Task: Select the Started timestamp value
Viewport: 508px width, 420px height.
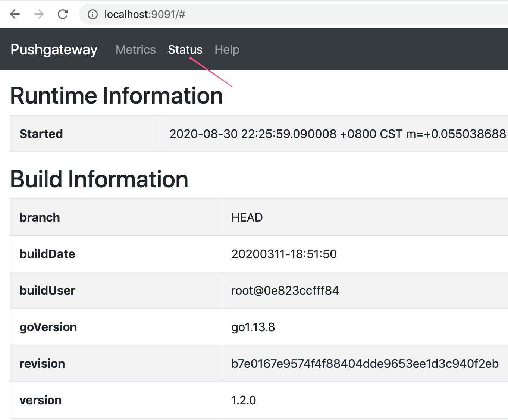Action: pyautogui.click(x=338, y=134)
